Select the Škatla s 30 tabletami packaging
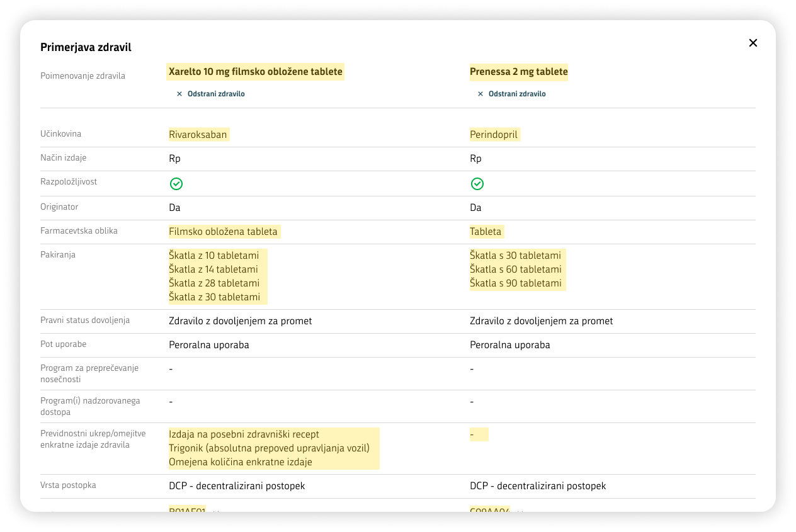 515,256
